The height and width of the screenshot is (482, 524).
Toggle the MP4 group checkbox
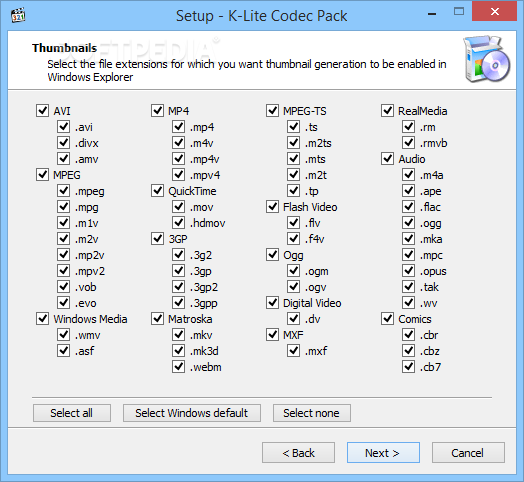click(157, 110)
